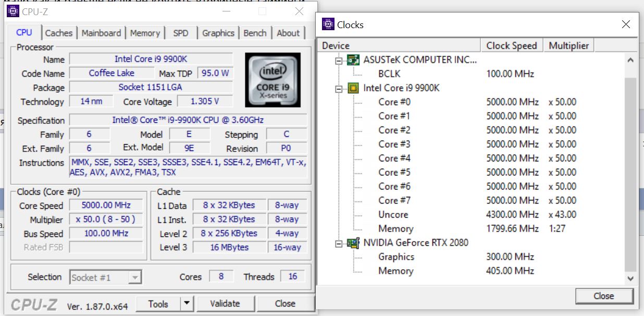Viewport: 644px width, 316px height.
Task: Click the Device column header
Action: coord(399,45)
